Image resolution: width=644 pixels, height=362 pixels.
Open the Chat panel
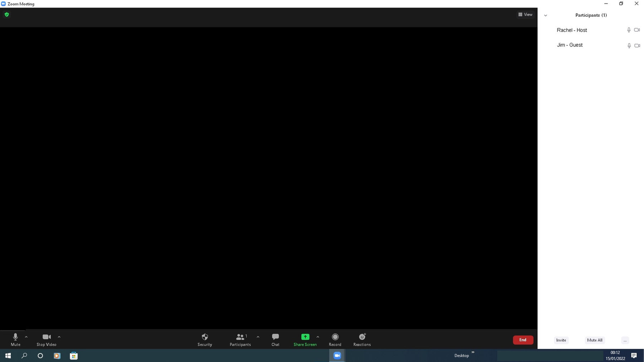275,339
